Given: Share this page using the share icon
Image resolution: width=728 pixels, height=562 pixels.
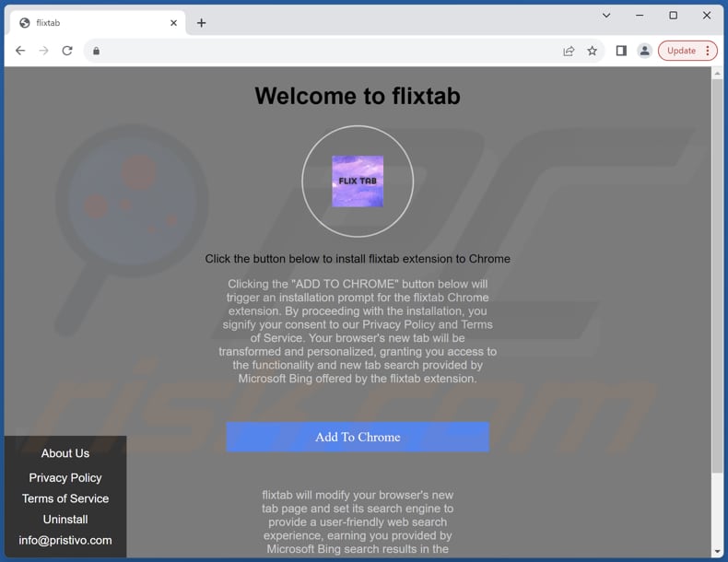Looking at the screenshot, I should pos(569,51).
